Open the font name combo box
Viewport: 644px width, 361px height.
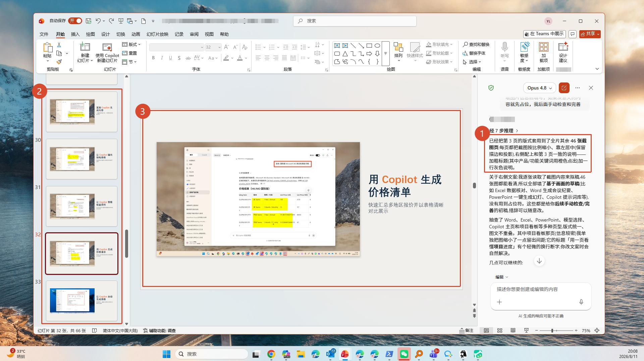point(176,47)
